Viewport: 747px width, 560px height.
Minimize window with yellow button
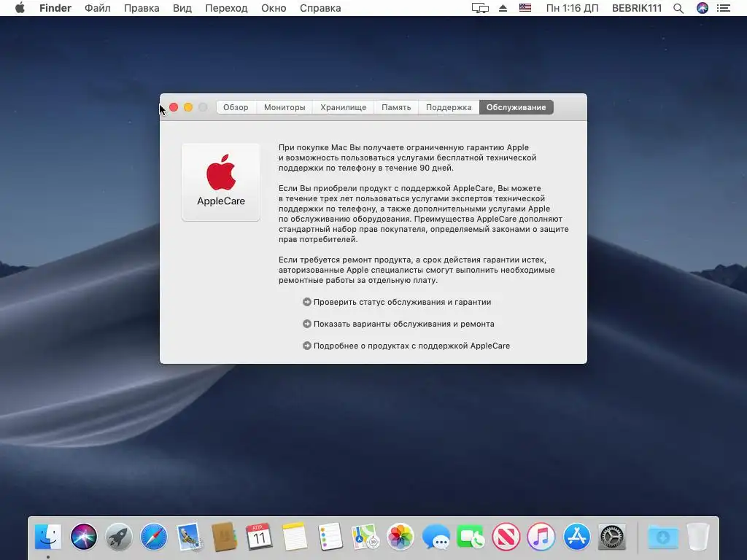[188, 107]
